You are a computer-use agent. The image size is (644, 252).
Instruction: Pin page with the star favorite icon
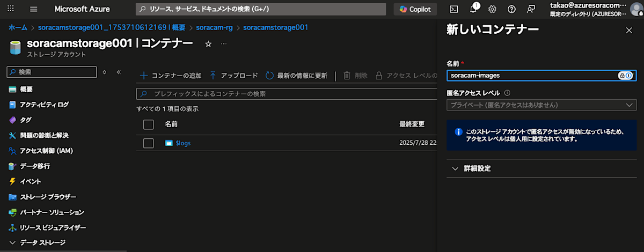click(208, 44)
